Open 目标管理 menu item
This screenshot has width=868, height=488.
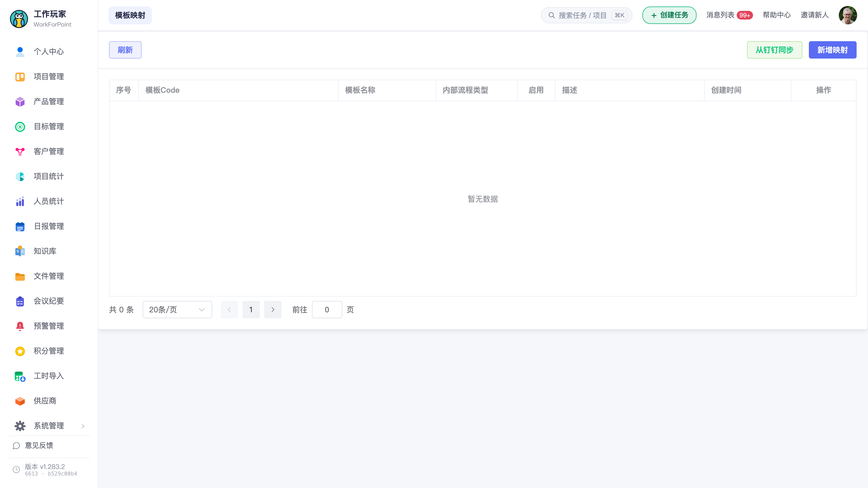pyautogui.click(x=49, y=127)
